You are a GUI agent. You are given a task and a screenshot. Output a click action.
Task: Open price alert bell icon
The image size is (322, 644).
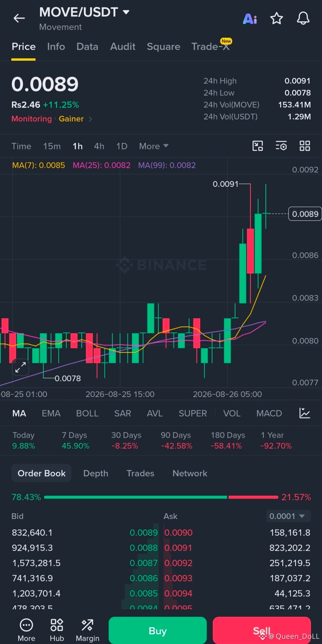click(303, 18)
